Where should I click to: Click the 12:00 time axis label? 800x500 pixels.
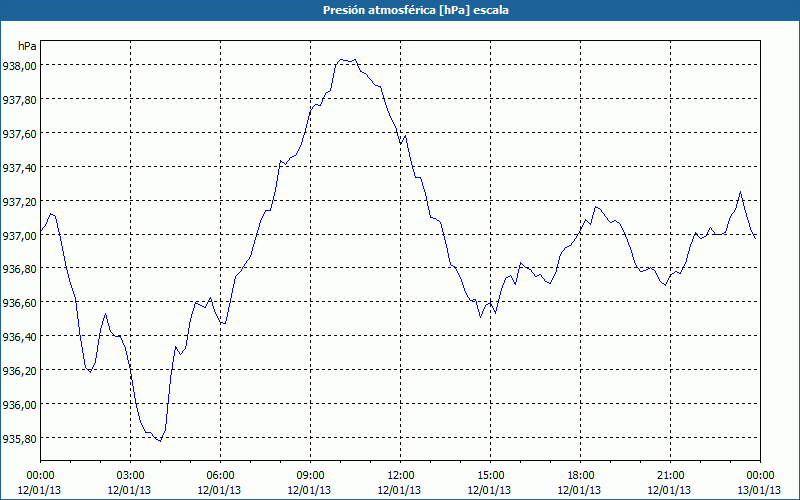401,476
